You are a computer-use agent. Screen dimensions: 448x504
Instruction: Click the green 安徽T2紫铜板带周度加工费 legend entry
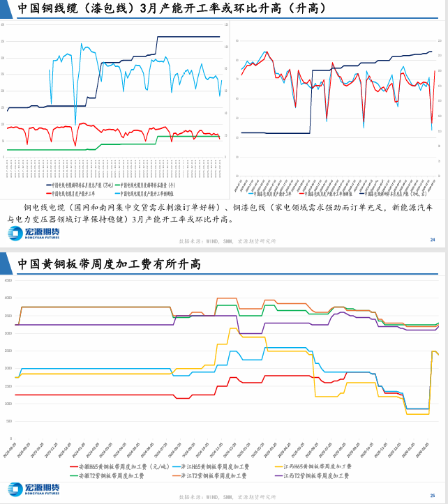coord(107,475)
